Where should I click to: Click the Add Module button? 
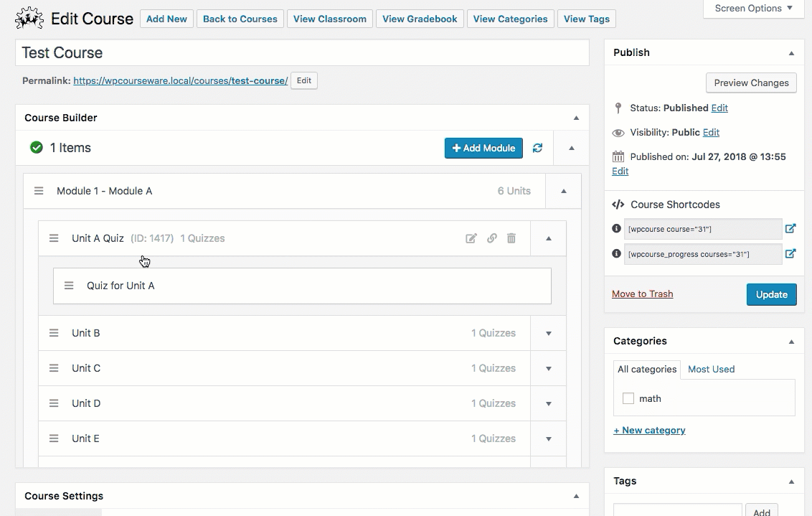tap(483, 148)
